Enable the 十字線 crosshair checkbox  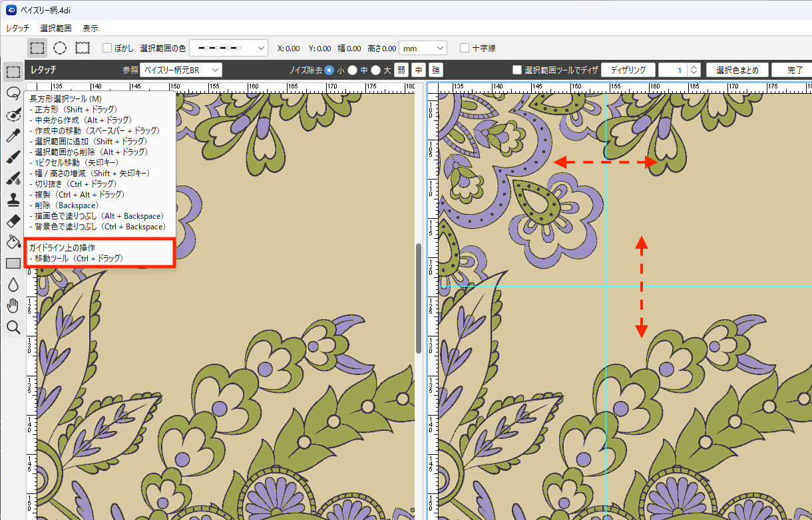point(465,48)
